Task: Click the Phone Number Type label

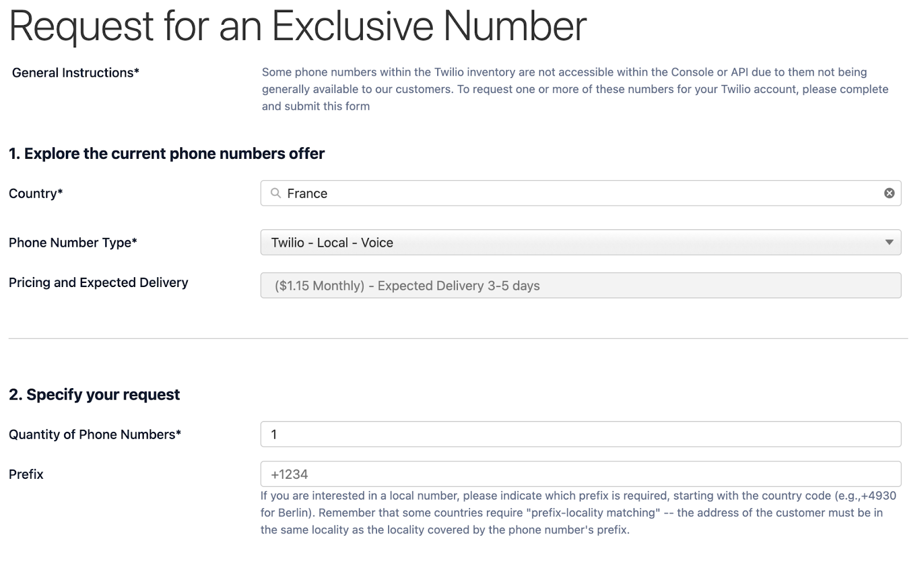Action: [73, 243]
